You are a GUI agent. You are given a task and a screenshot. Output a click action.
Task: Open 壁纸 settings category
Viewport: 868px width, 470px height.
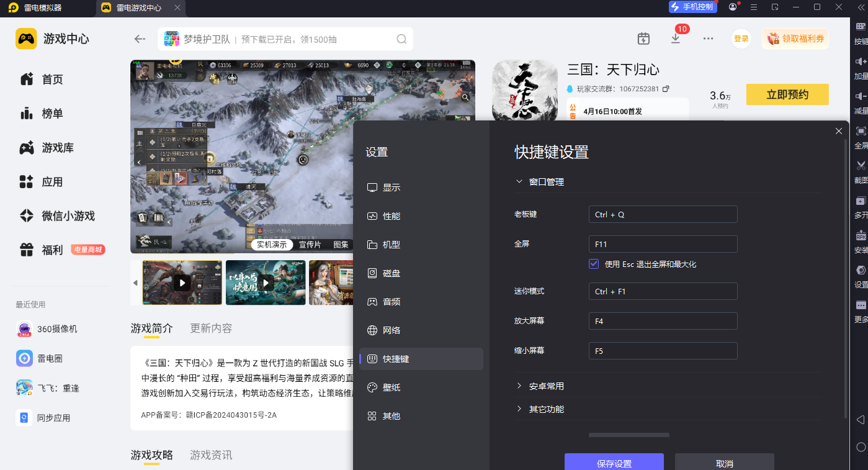click(x=421, y=387)
